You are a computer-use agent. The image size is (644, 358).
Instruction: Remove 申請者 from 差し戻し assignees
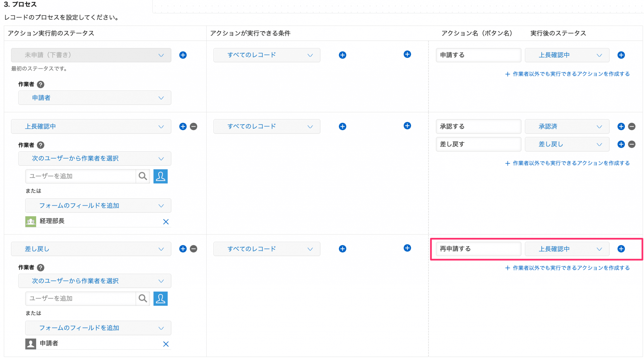pos(166,344)
